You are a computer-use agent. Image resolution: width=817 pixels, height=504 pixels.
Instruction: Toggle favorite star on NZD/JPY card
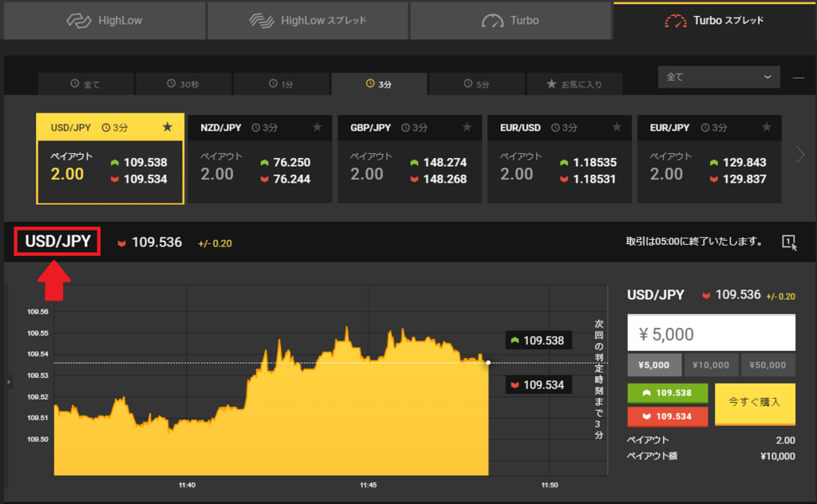pos(317,127)
